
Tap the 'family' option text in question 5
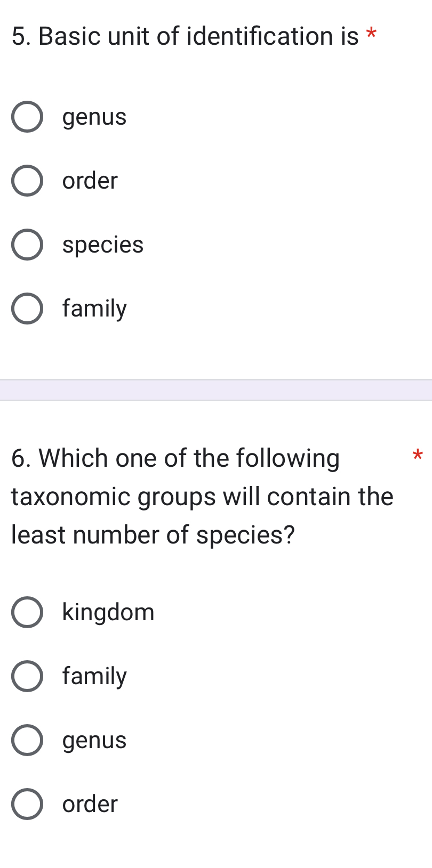pos(94,309)
